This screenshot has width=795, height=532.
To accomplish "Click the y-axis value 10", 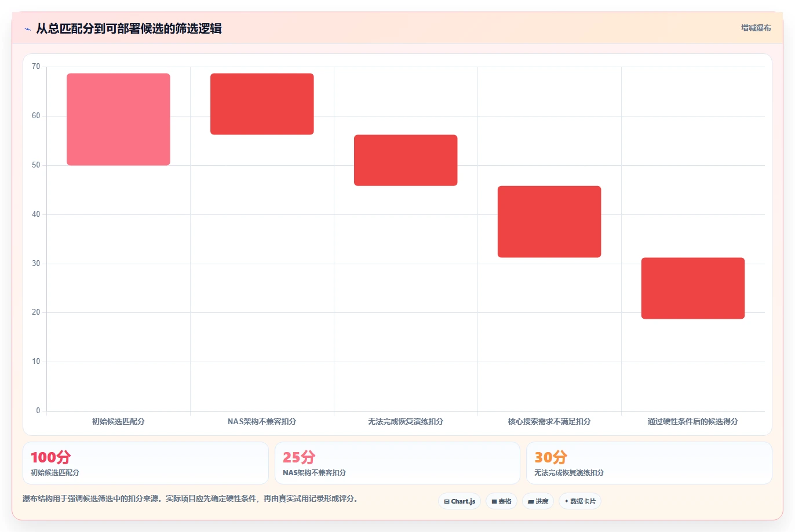I will pyautogui.click(x=36, y=362).
